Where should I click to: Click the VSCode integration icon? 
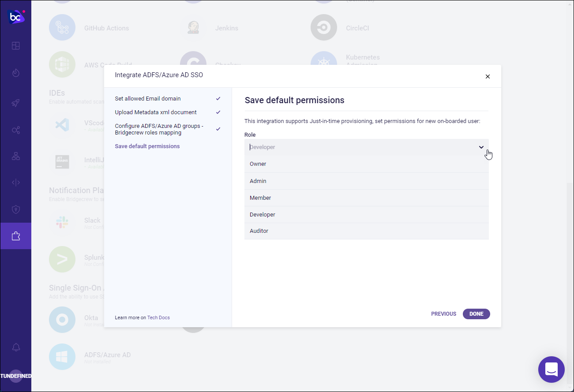click(x=62, y=125)
